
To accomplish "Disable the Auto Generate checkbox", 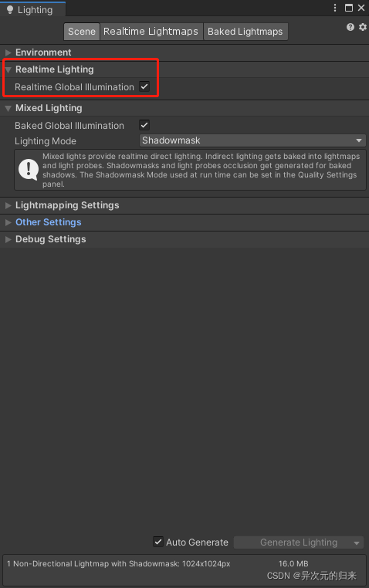I will (x=158, y=542).
